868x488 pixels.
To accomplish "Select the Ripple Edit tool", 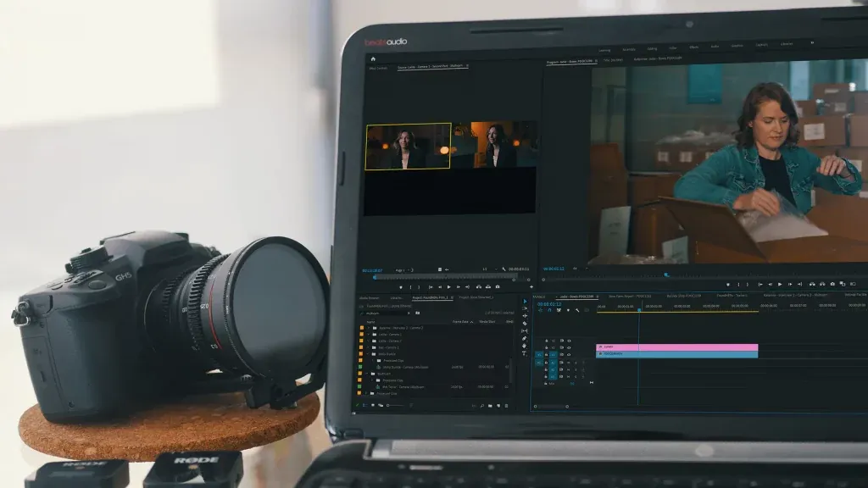I will [525, 316].
